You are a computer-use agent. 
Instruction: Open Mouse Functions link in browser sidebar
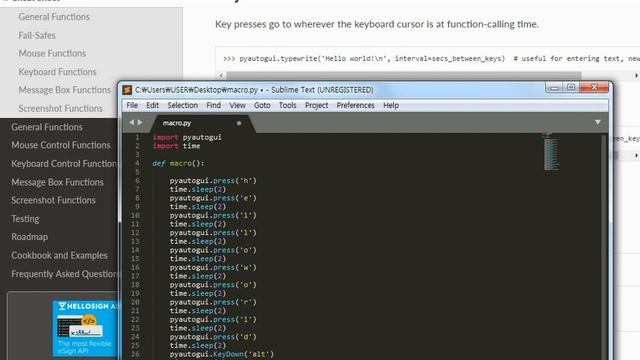point(52,53)
